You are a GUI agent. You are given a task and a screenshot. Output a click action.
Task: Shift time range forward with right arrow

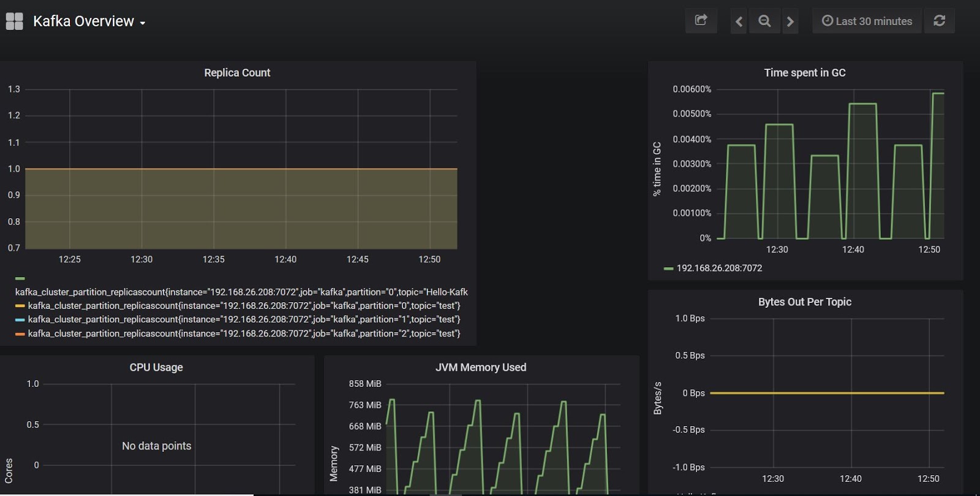coord(790,21)
